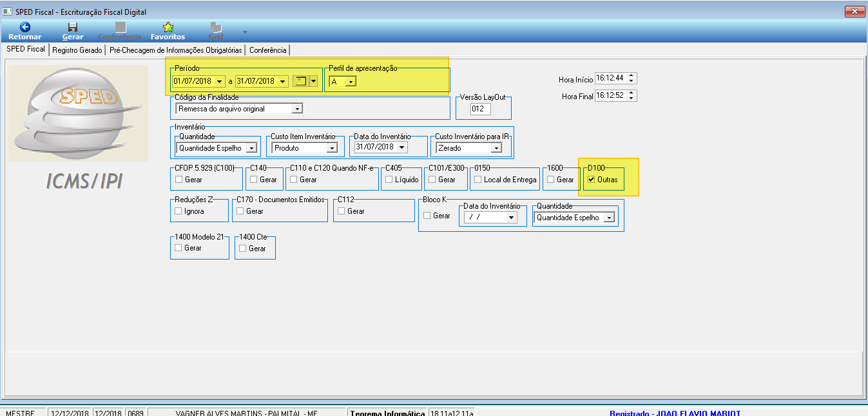868x416 pixels.
Task: Close the SPED Fiscal window
Action: point(854,12)
